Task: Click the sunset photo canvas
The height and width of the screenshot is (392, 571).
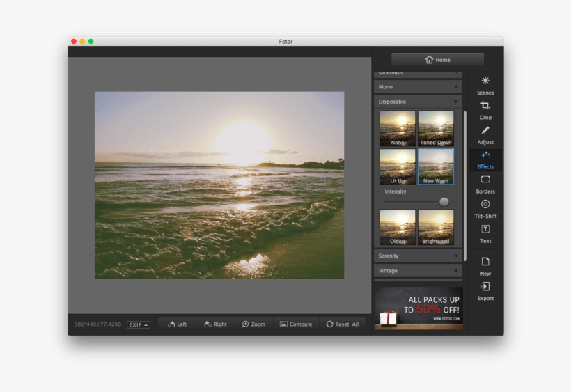Action: point(219,185)
